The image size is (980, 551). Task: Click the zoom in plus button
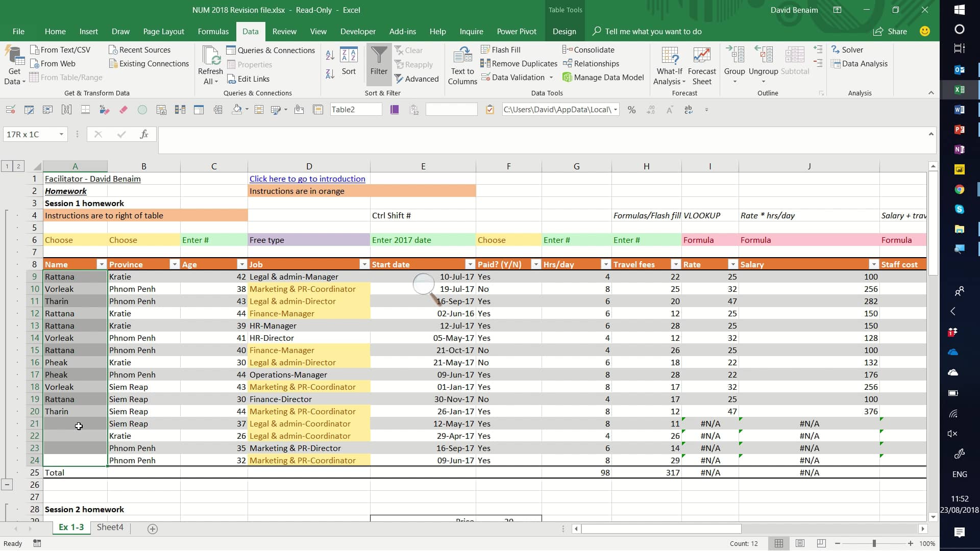(x=910, y=543)
